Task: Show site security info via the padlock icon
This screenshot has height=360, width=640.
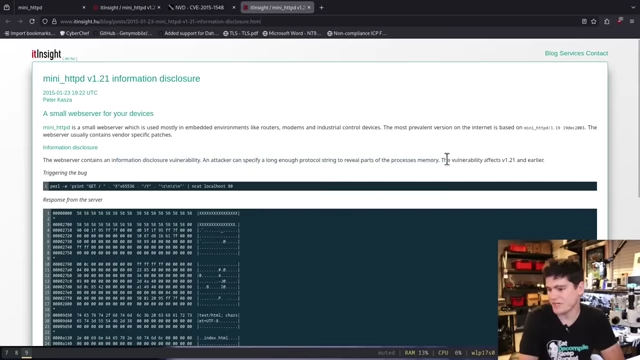Action: click(x=54, y=21)
